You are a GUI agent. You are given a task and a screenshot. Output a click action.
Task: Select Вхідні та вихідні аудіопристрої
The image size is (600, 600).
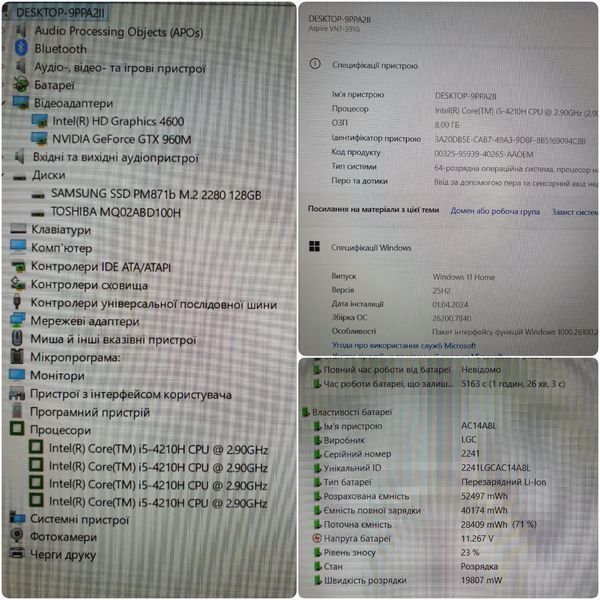tap(116, 157)
